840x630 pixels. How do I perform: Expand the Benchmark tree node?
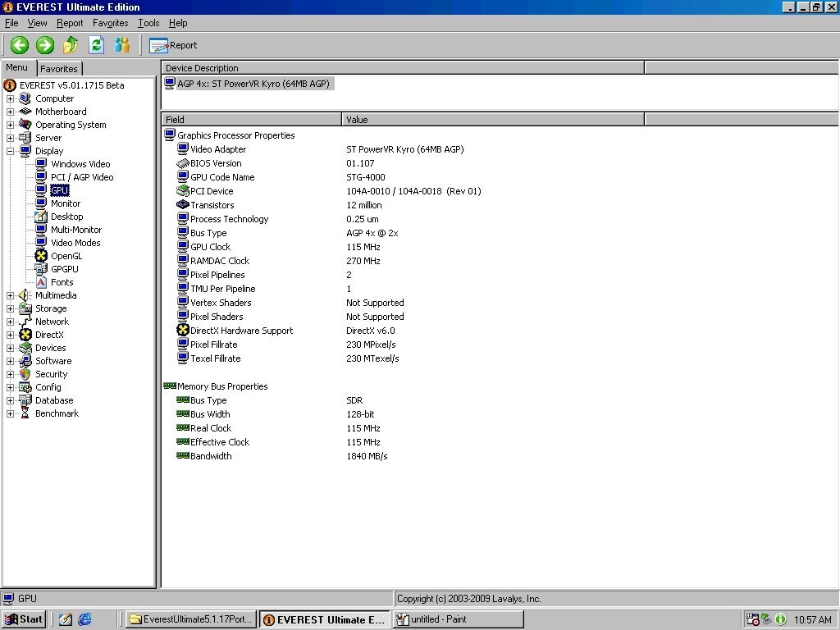(11, 413)
